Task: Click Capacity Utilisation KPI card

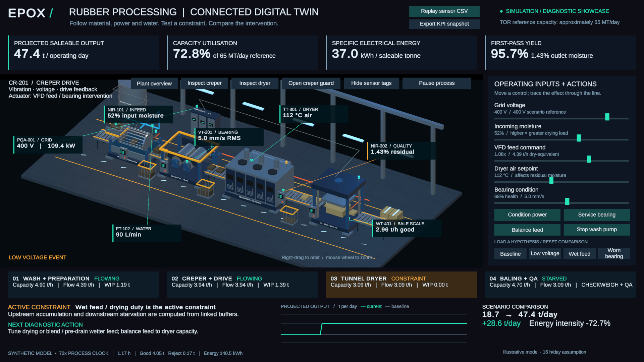Action: [x=243, y=53]
